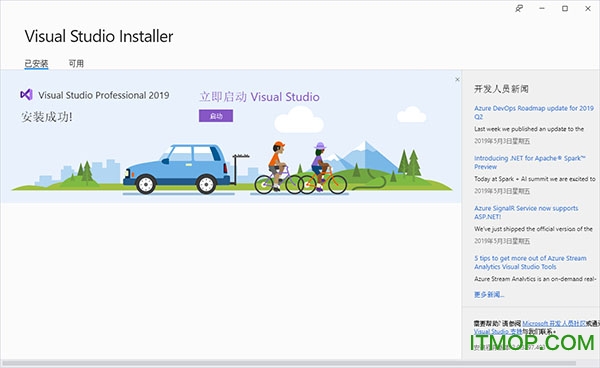Click the 开发人员新闻 heading
The image size is (600, 368).
click(x=501, y=89)
